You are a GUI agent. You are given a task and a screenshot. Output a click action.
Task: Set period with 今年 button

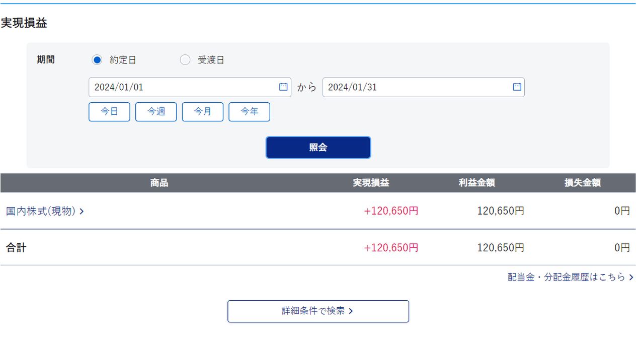tap(249, 112)
